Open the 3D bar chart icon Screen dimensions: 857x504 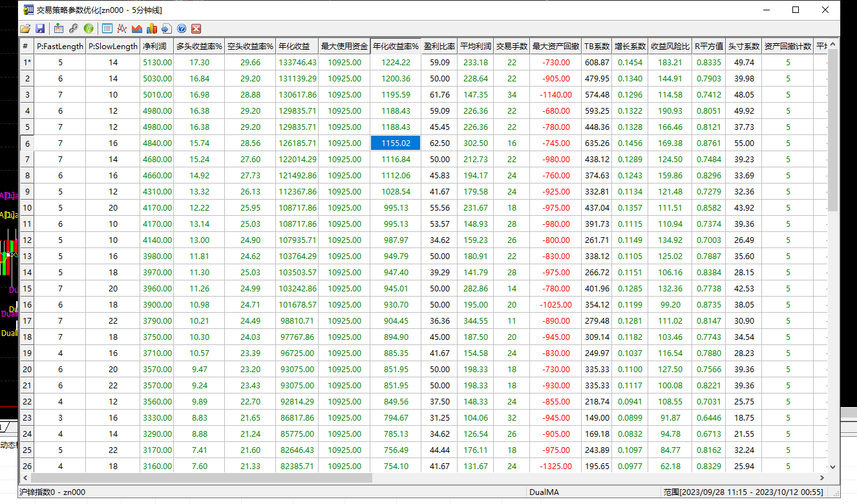click(152, 28)
